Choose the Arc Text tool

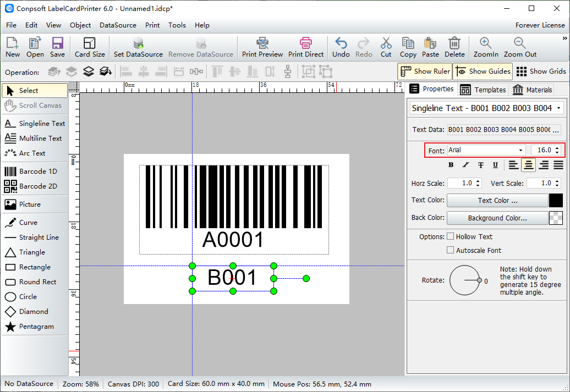(x=35, y=153)
